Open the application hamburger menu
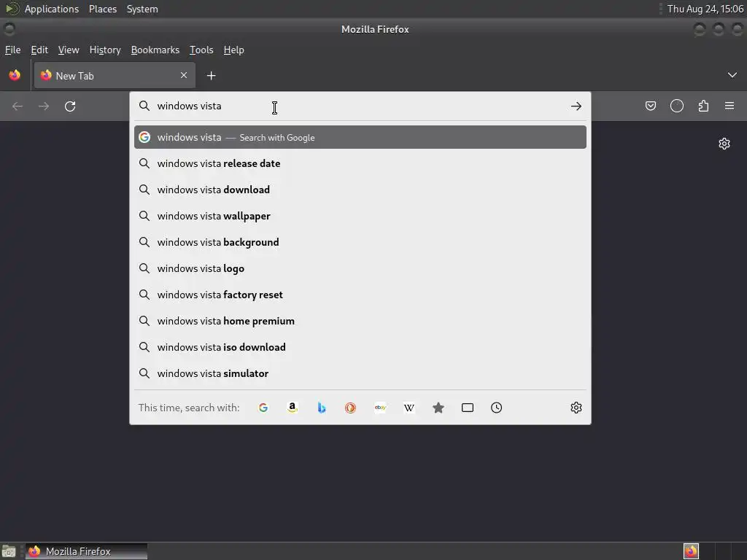The image size is (747, 560). 729,106
